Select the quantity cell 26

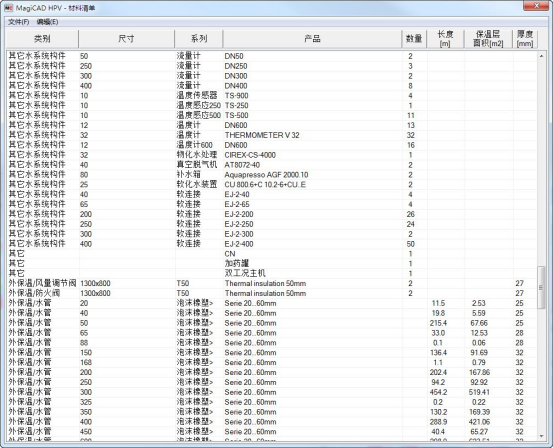(411, 214)
